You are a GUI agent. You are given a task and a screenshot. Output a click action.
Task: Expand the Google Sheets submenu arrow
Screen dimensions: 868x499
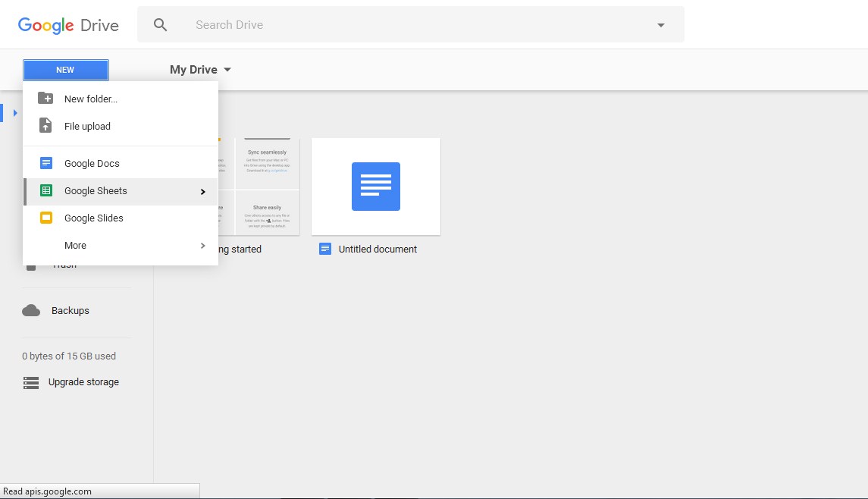coord(202,192)
